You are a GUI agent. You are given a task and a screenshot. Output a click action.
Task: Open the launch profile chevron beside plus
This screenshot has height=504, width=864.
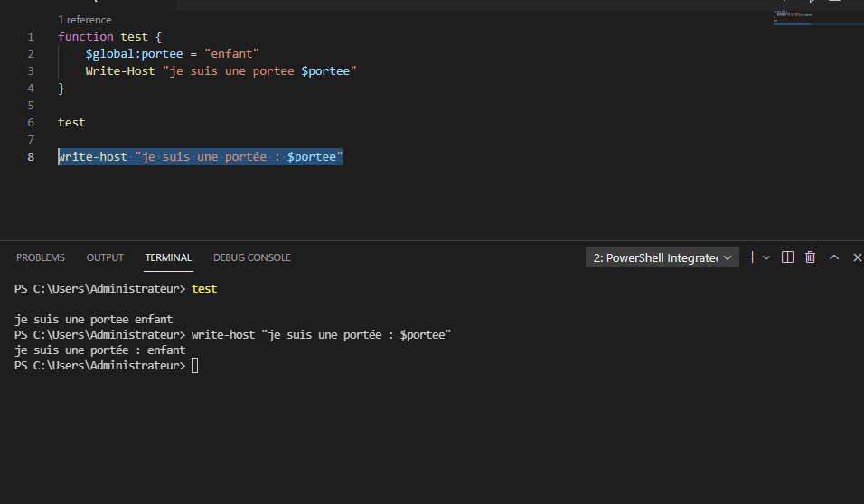tap(766, 257)
